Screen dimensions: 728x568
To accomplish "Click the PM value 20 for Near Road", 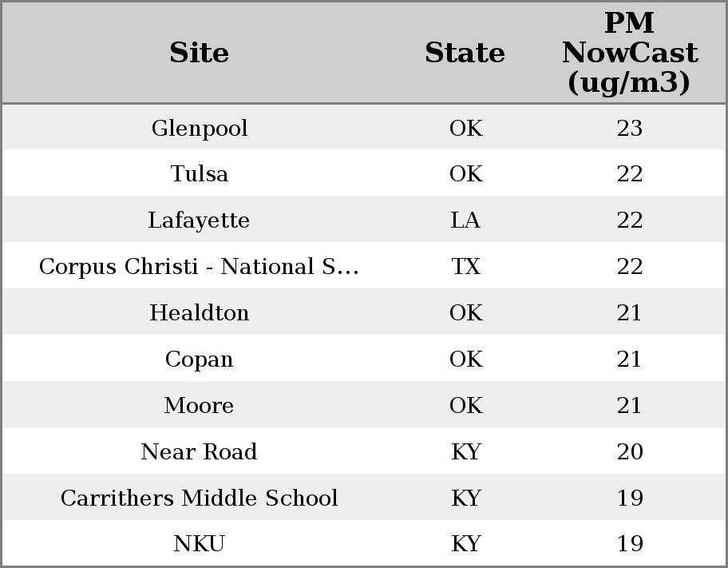I will 629,452.
